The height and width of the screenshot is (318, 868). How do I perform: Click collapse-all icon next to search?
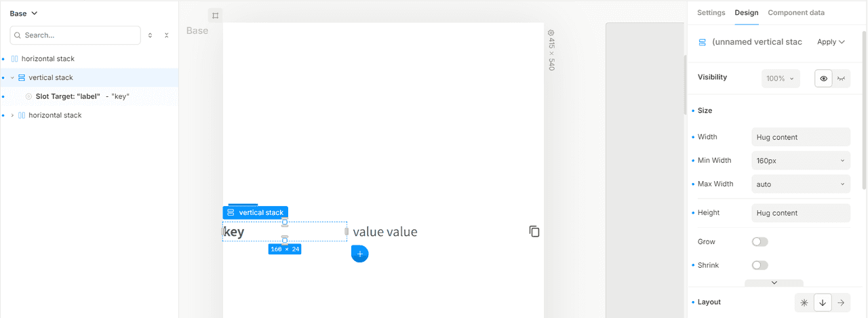(166, 35)
